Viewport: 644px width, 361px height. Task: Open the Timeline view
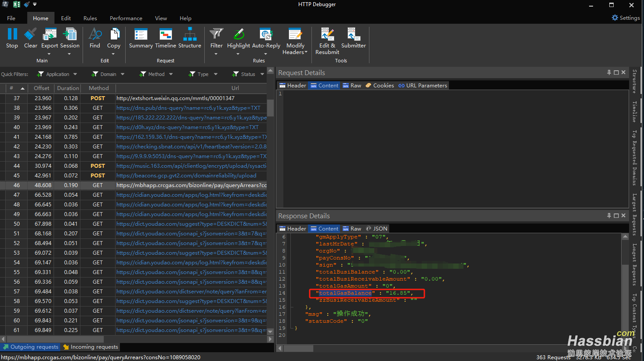(x=166, y=34)
